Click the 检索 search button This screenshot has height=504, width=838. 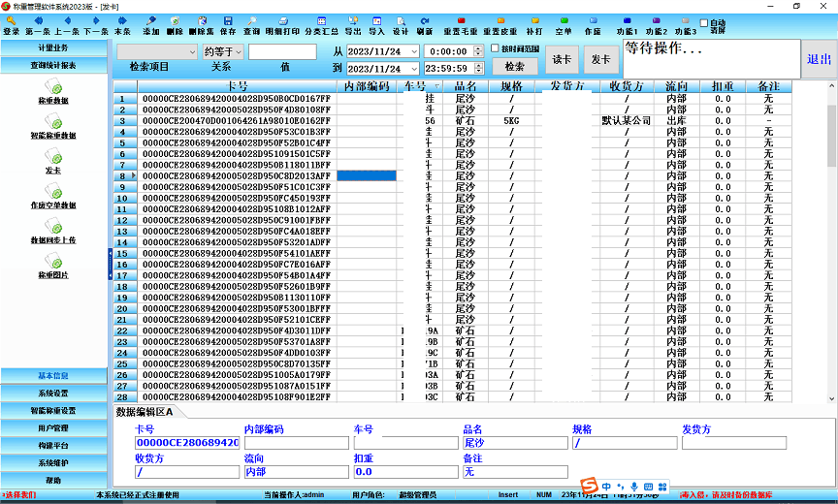click(x=514, y=67)
